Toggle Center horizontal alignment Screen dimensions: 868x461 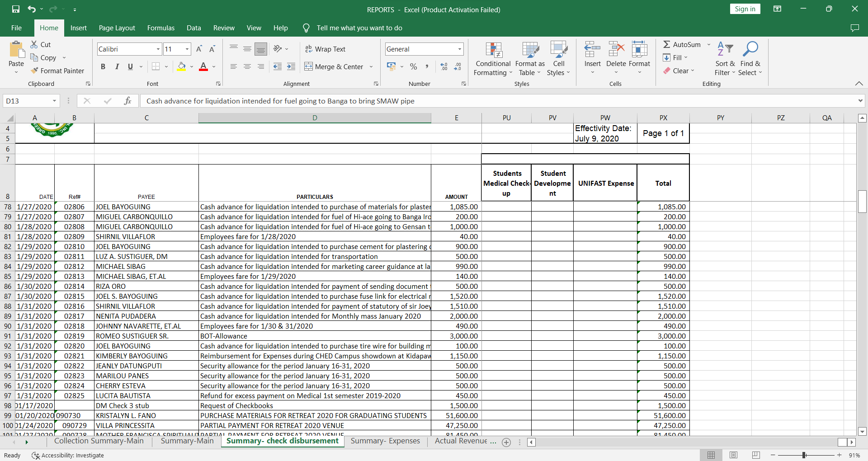[x=247, y=66]
